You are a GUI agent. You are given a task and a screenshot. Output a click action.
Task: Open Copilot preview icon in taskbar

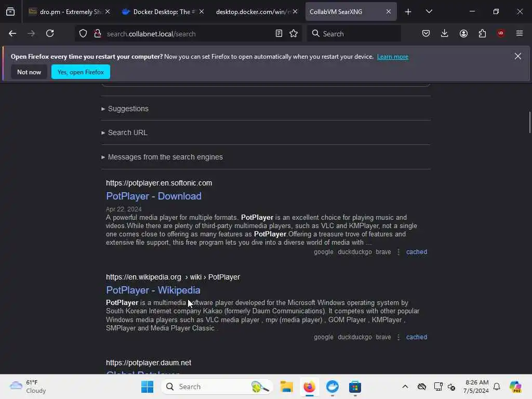tap(515, 387)
